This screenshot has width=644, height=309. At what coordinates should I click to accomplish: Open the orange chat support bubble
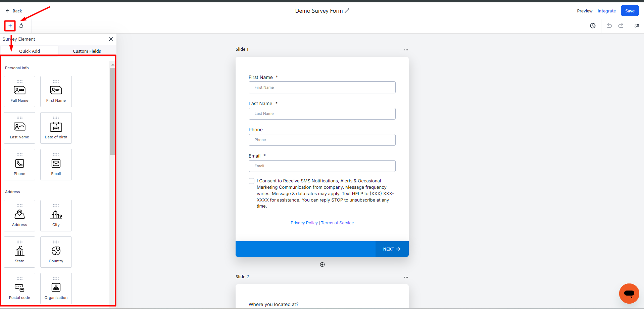click(x=629, y=293)
